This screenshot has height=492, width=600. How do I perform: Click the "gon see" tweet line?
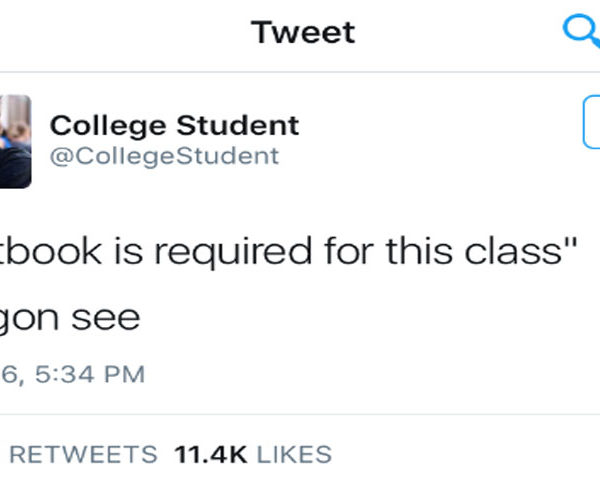click(70, 317)
